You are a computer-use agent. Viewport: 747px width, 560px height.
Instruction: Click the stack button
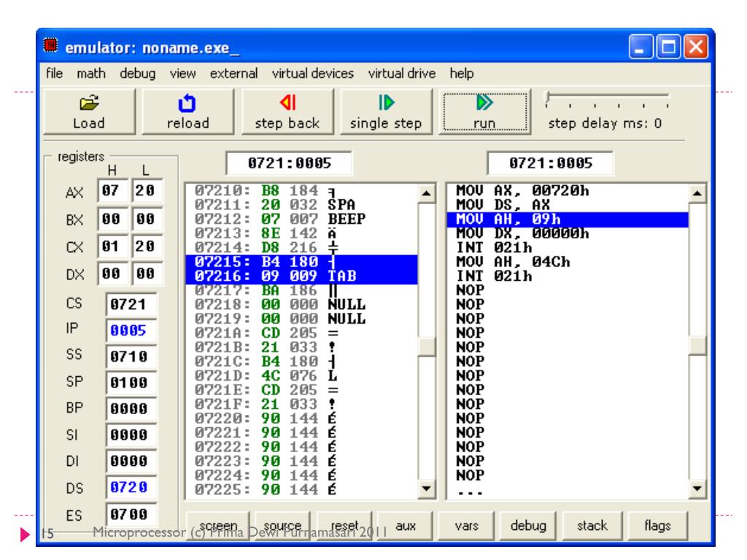[x=592, y=526]
